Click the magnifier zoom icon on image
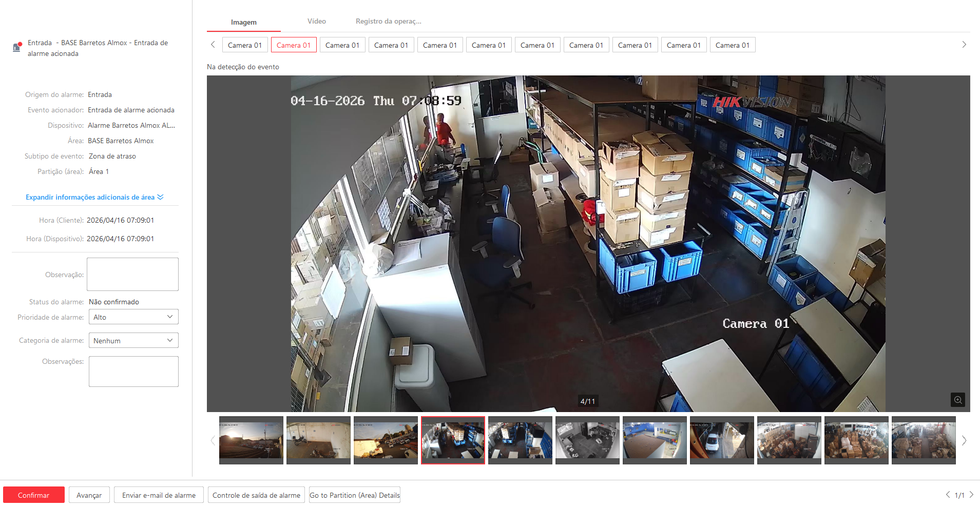This screenshot has width=980, height=507. (957, 400)
